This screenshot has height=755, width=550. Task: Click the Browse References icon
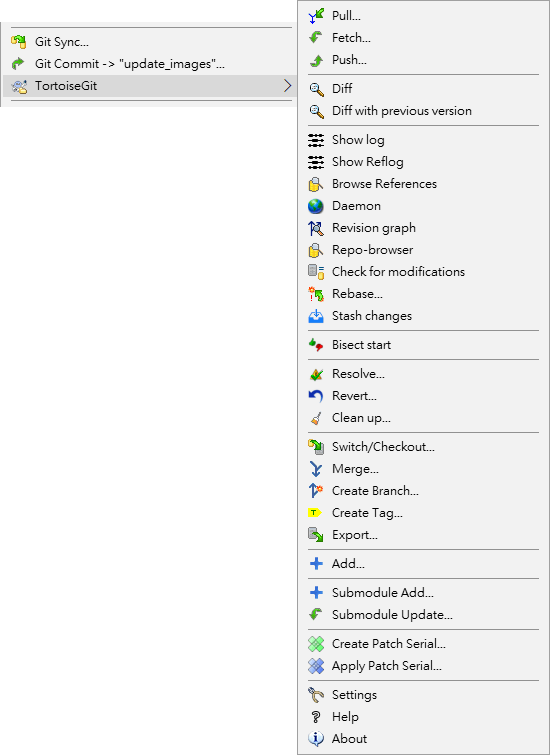click(316, 184)
